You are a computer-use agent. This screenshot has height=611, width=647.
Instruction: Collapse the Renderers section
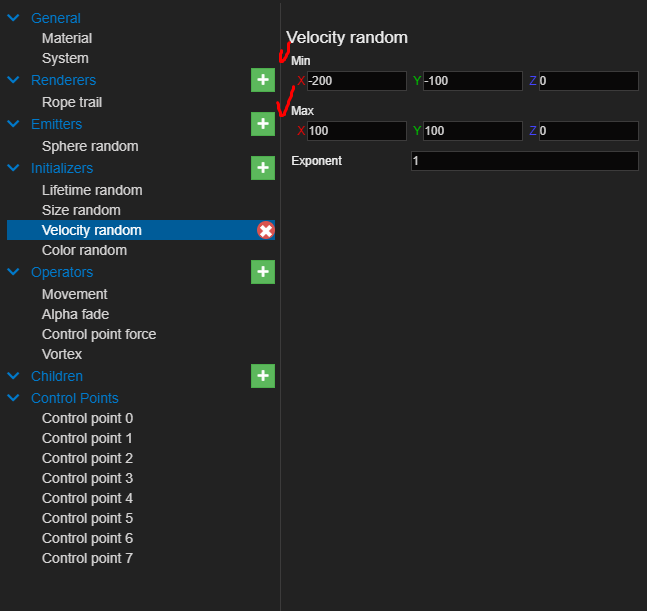coord(14,80)
